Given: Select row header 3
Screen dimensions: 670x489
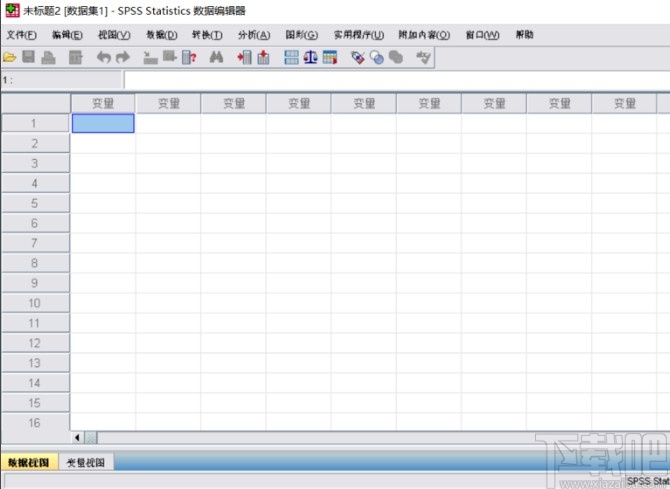Looking at the screenshot, I should click(x=35, y=163).
